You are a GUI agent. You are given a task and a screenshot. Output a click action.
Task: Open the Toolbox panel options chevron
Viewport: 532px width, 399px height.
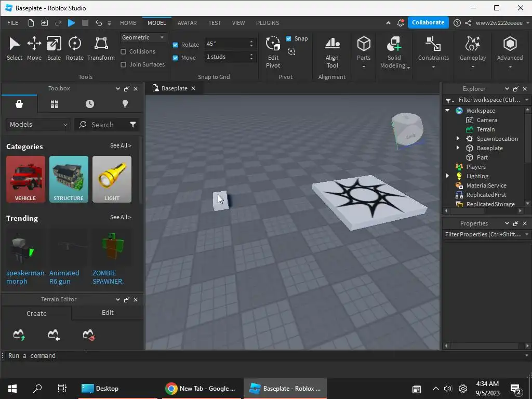(x=118, y=88)
